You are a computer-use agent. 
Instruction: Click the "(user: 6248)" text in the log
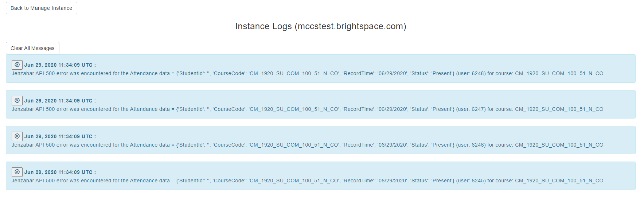[471, 74]
